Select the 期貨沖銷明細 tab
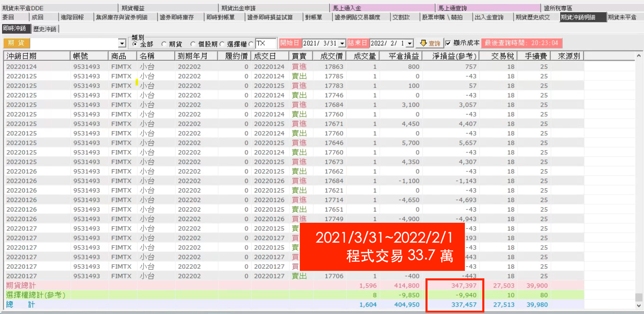 (x=582, y=17)
